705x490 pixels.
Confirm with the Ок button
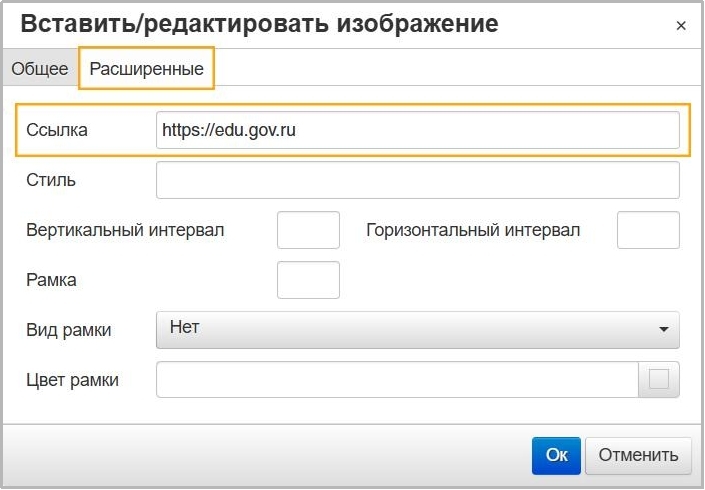coord(556,455)
